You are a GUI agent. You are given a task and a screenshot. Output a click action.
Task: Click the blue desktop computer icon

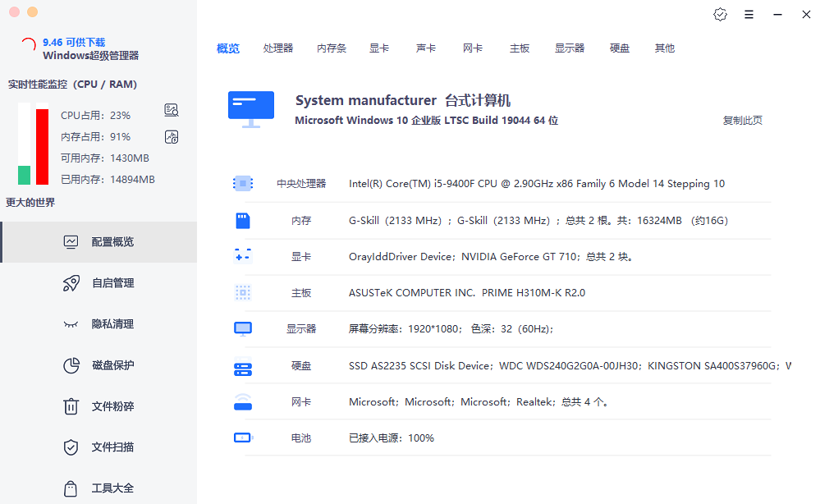pos(251,109)
